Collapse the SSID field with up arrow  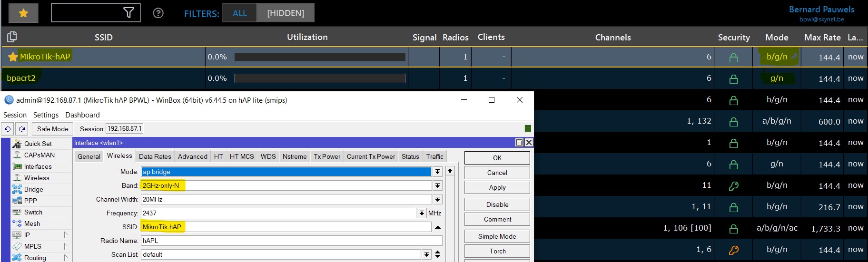pos(438,227)
